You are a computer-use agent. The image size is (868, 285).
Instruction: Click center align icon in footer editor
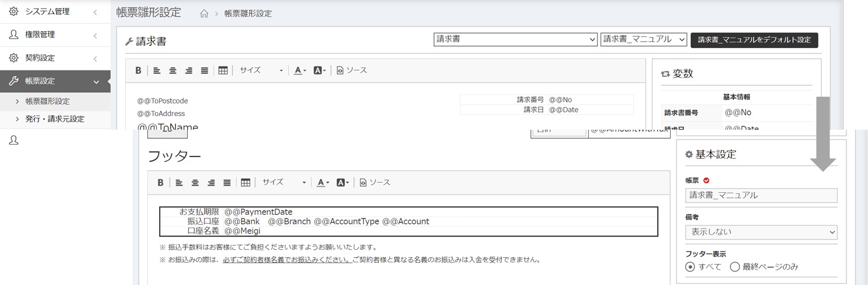195,183
